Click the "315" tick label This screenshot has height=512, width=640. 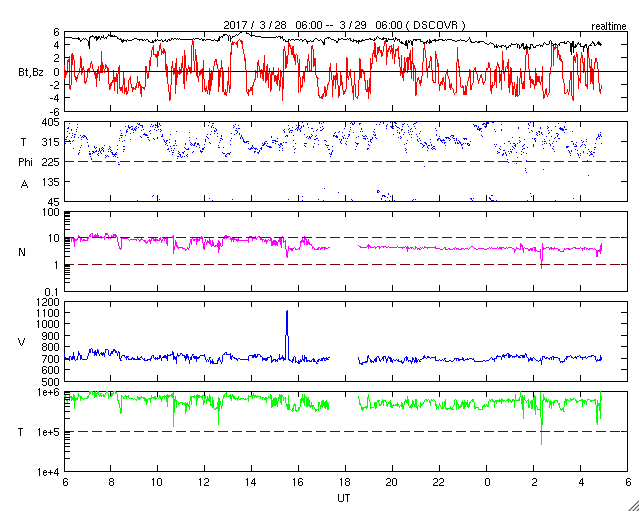(x=52, y=142)
